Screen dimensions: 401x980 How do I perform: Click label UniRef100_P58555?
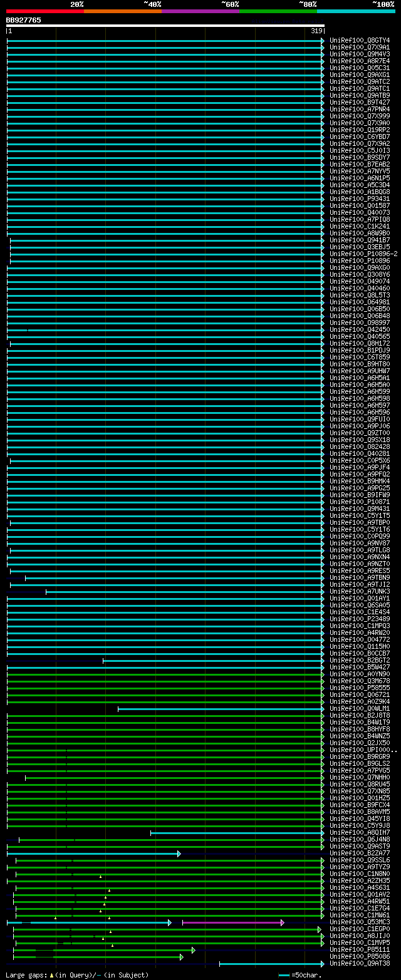point(360,688)
